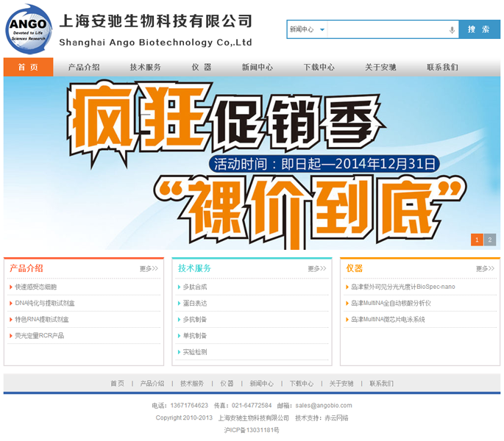This screenshot has width=504, height=441.
Task: Open 新闻中心 in the main navigation
Action: click(x=258, y=67)
